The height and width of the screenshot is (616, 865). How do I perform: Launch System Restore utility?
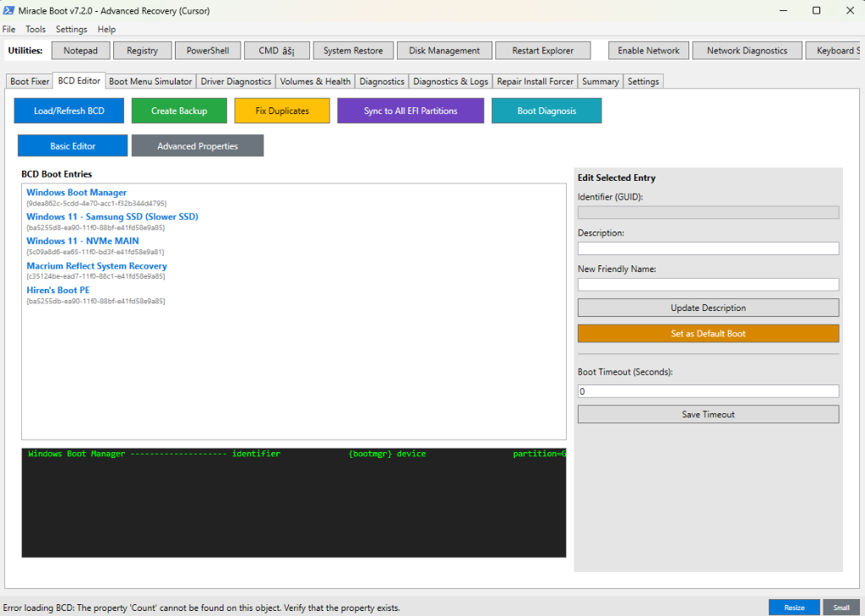353,50
